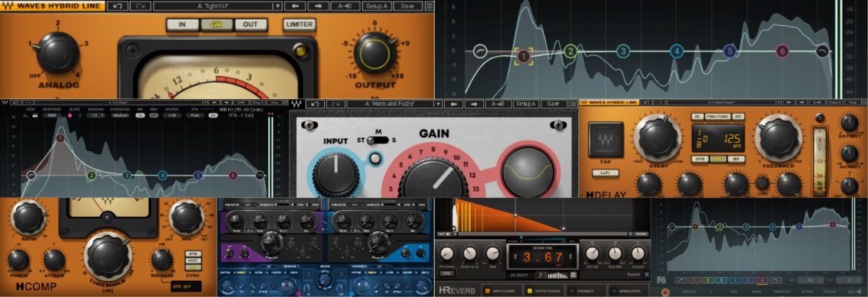Click the Waves logo in the Warm and Fuzzy toolbar
The height and width of the screenshot is (297, 868).
(297, 104)
